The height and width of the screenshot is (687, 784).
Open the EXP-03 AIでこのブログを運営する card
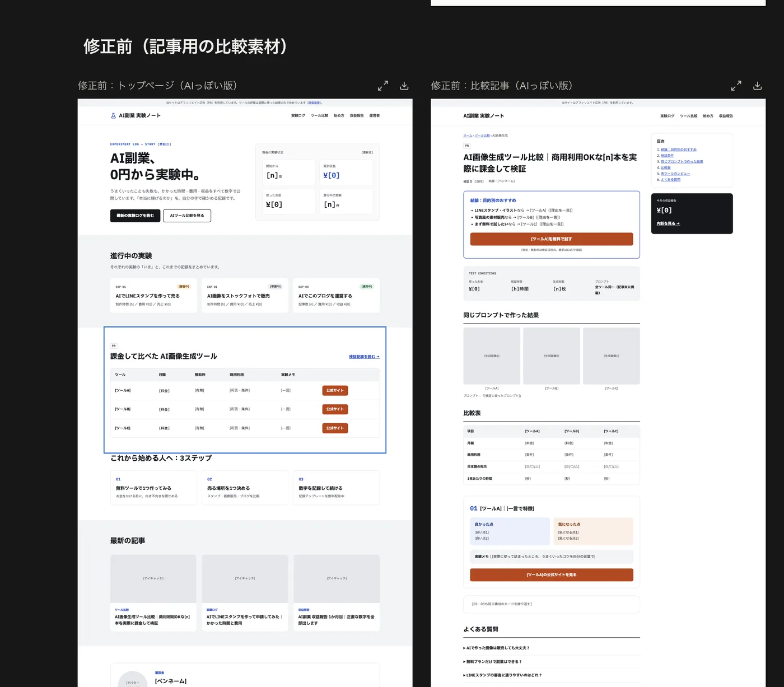[x=337, y=296]
